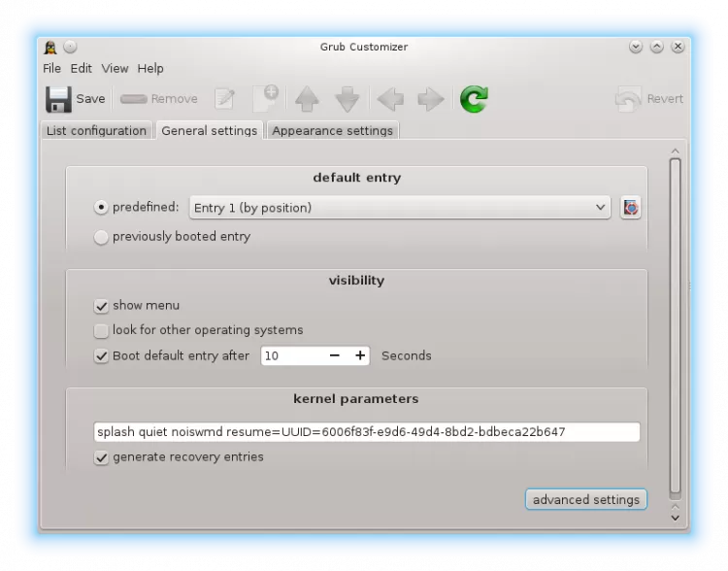Click the green reload icon
The image size is (728, 571).
click(x=474, y=99)
